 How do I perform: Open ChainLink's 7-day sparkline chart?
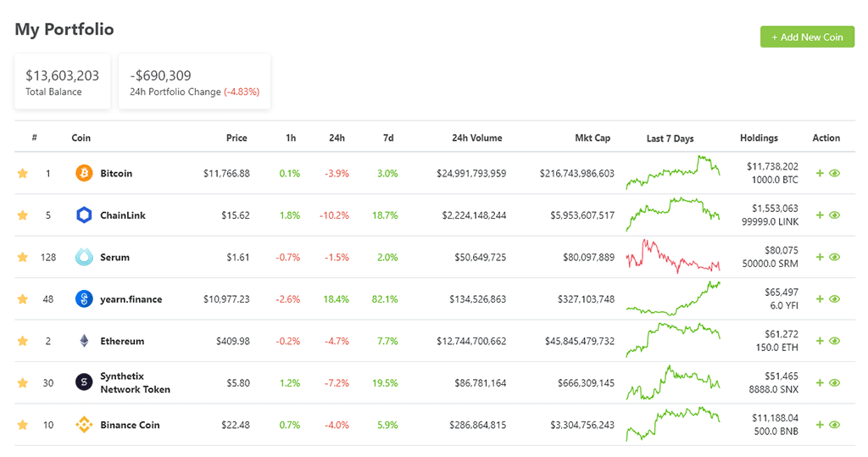673,215
